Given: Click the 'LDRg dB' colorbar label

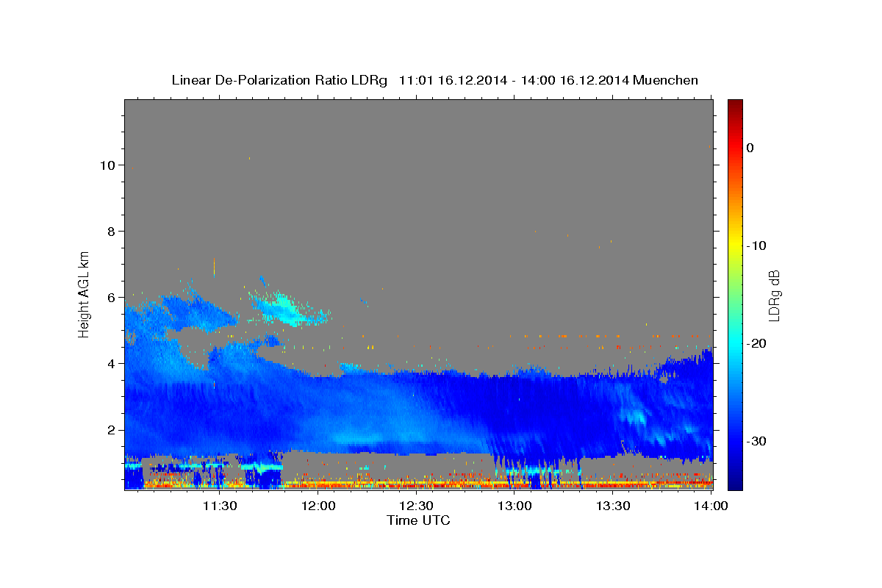Looking at the screenshot, I should 774,295.
